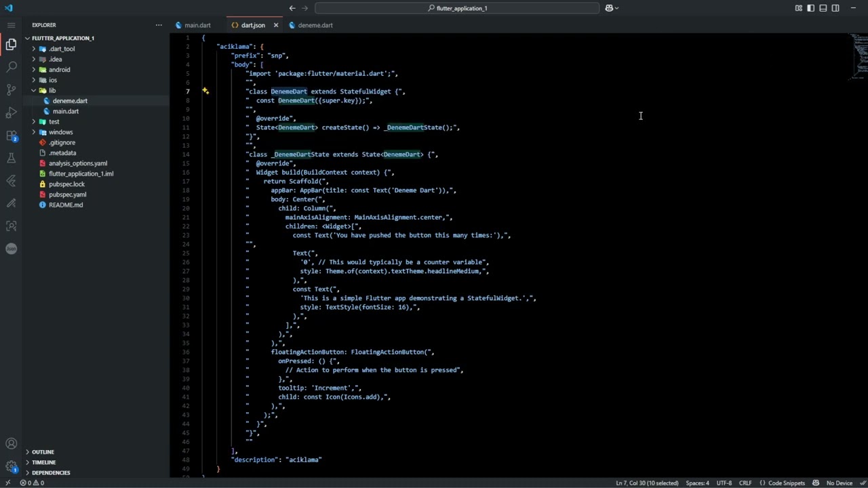Image resolution: width=868 pixels, height=488 pixels.
Task: Open the Manage gear icon
Action: click(11, 466)
